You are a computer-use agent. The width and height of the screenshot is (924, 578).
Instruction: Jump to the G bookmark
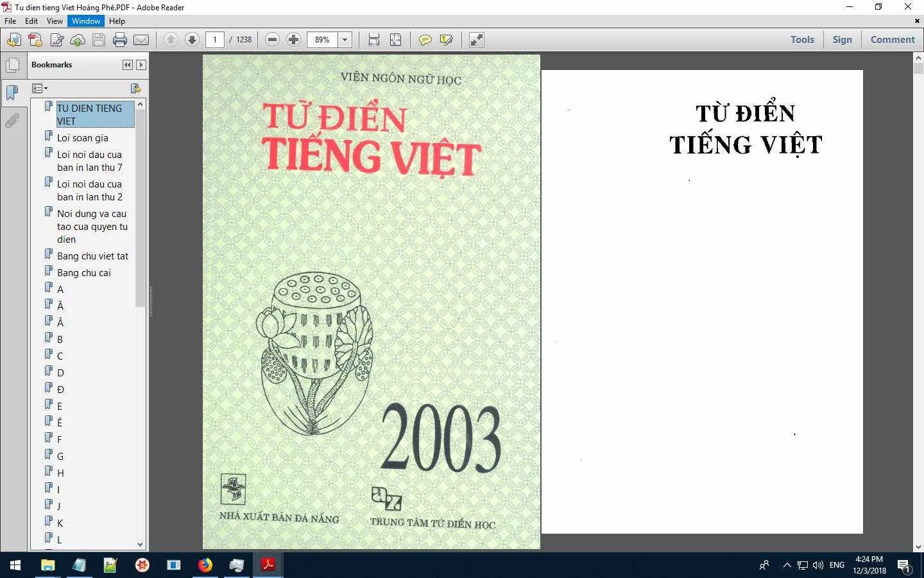(x=60, y=456)
